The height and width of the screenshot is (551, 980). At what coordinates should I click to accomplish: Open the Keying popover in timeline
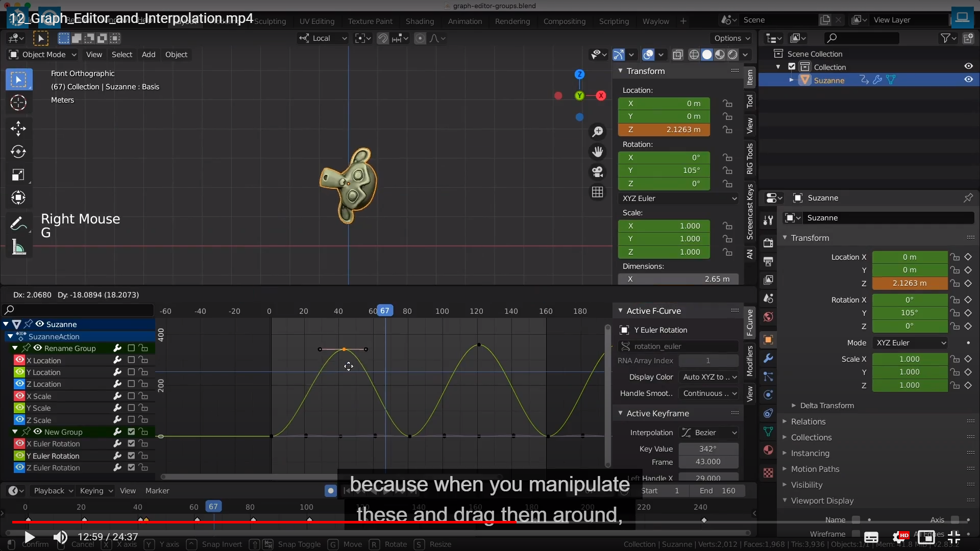pyautogui.click(x=95, y=491)
